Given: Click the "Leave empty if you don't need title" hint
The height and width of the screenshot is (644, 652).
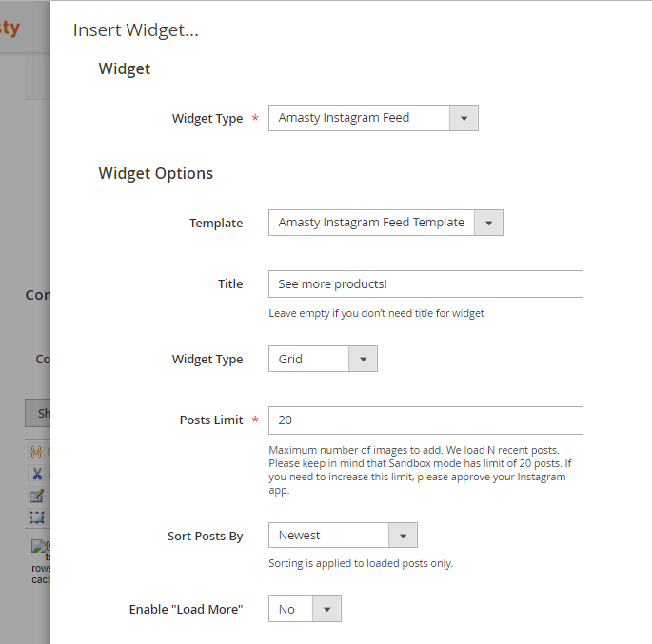Looking at the screenshot, I should click(x=376, y=313).
